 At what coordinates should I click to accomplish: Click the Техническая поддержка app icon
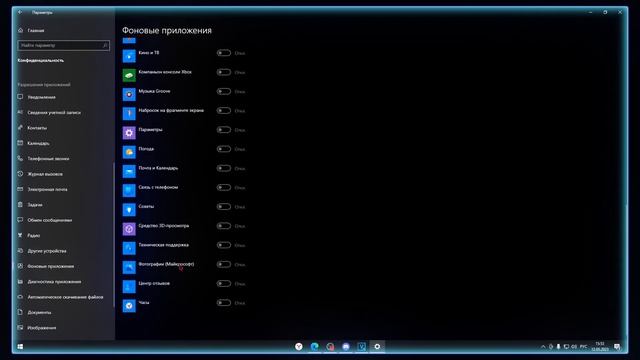click(x=129, y=248)
